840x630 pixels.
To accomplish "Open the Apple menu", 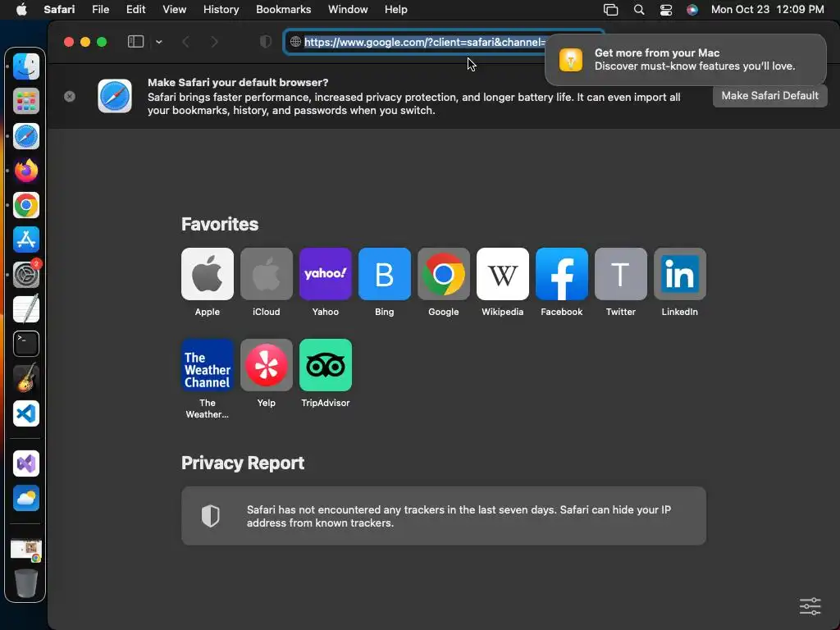I will (21, 10).
